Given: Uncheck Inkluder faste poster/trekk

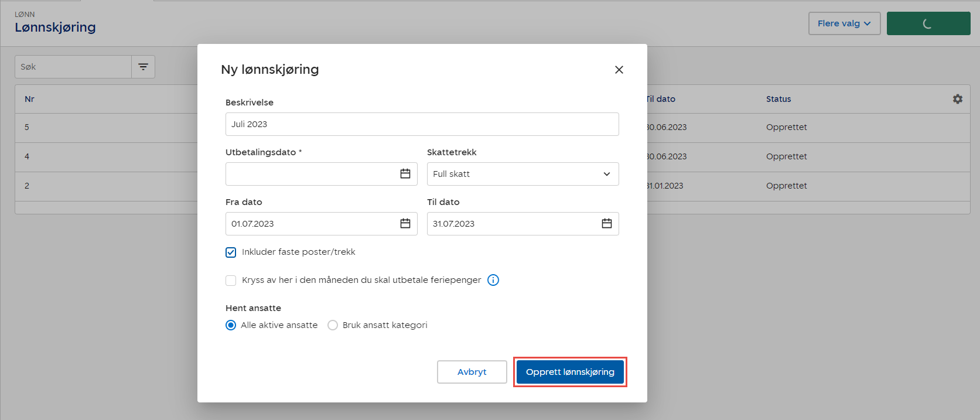Looking at the screenshot, I should click(231, 252).
